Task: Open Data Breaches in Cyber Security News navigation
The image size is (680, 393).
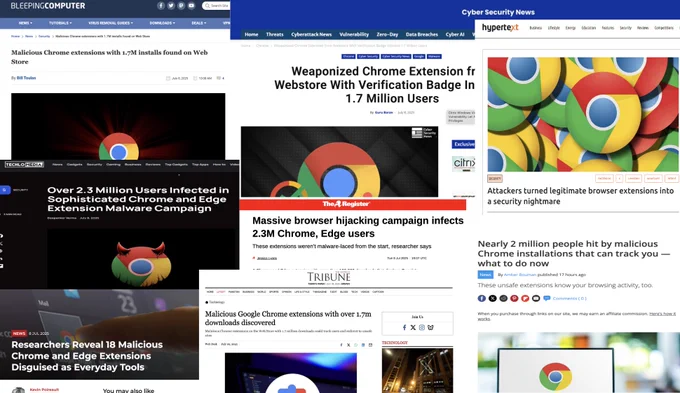Action: (422, 34)
